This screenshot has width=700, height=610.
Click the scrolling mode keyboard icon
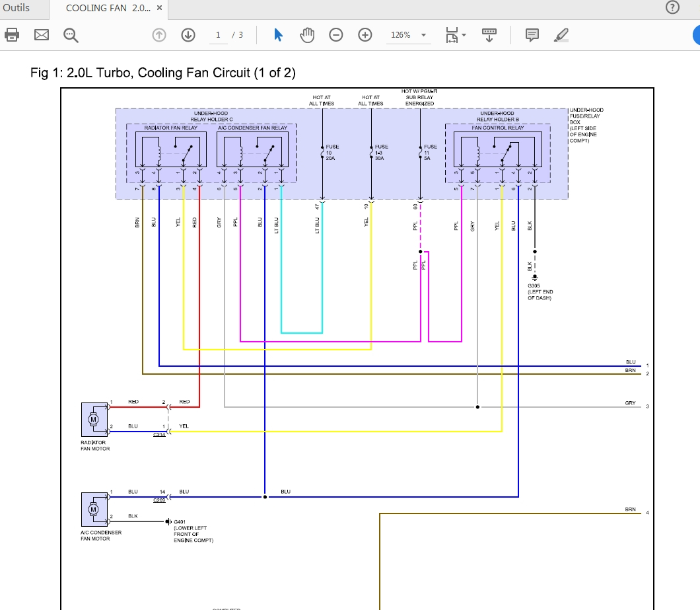pos(489,35)
